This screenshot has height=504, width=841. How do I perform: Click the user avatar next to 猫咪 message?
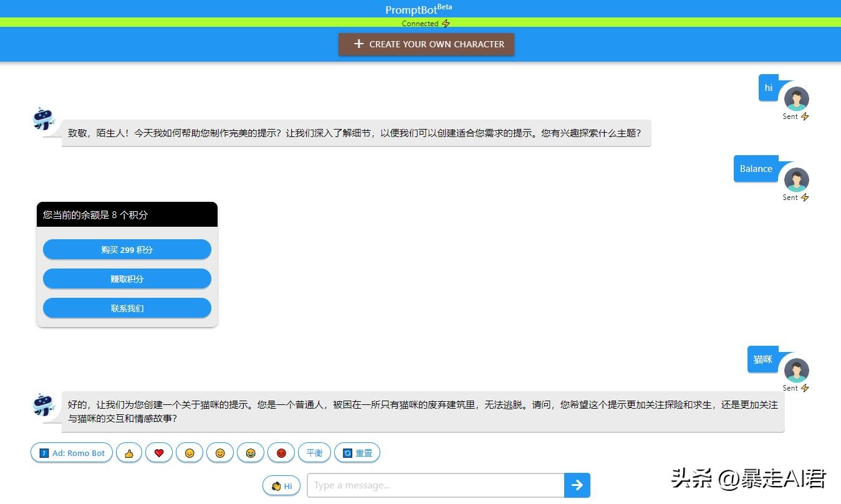click(797, 371)
